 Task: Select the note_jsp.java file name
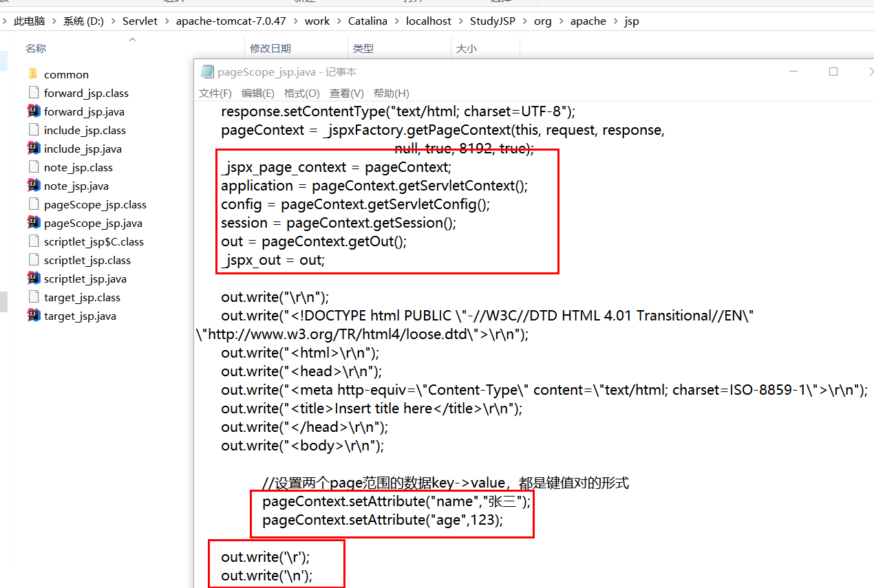pos(76,186)
